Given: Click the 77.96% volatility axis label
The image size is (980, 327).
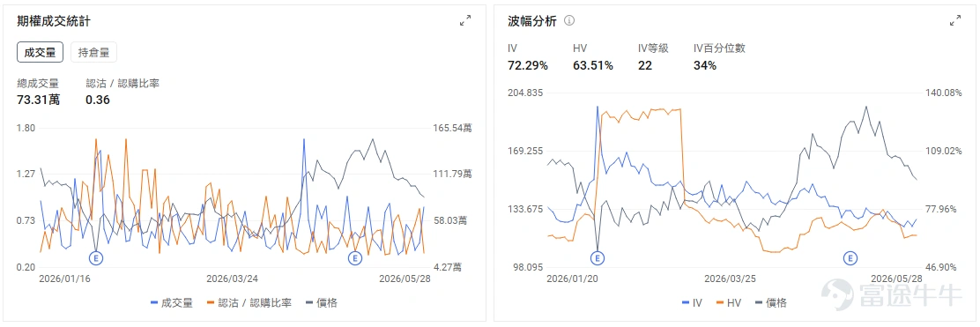Looking at the screenshot, I should 942,209.
